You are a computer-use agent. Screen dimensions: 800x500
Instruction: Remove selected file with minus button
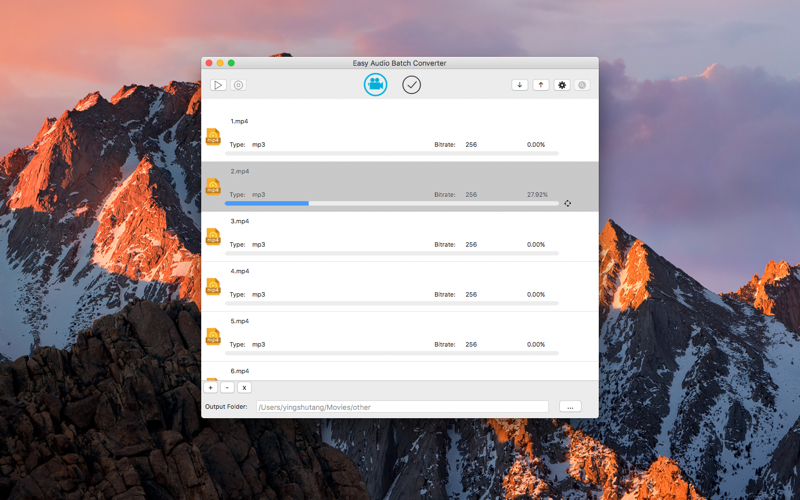(228, 388)
